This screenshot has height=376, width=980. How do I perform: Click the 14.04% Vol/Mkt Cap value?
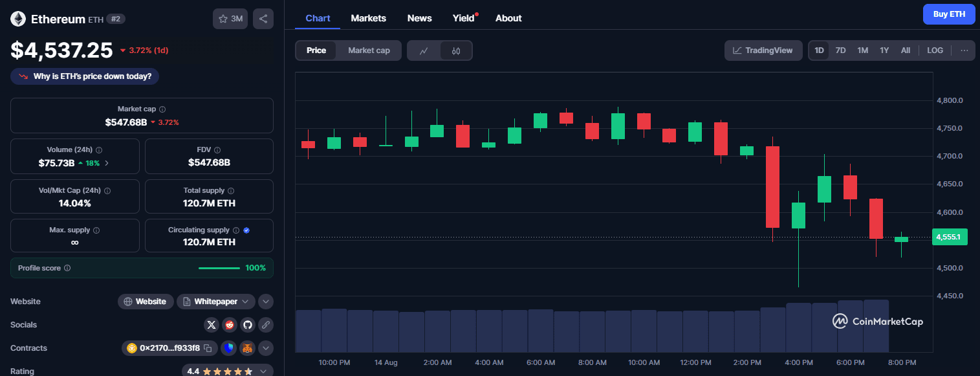[x=74, y=203]
